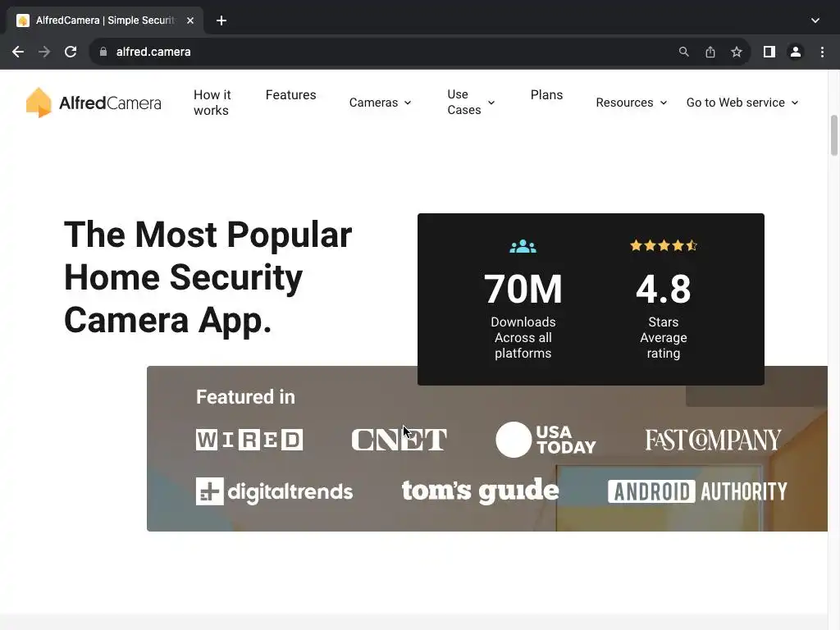
Task: Click the blue people icon above 70M
Action: coord(523,246)
